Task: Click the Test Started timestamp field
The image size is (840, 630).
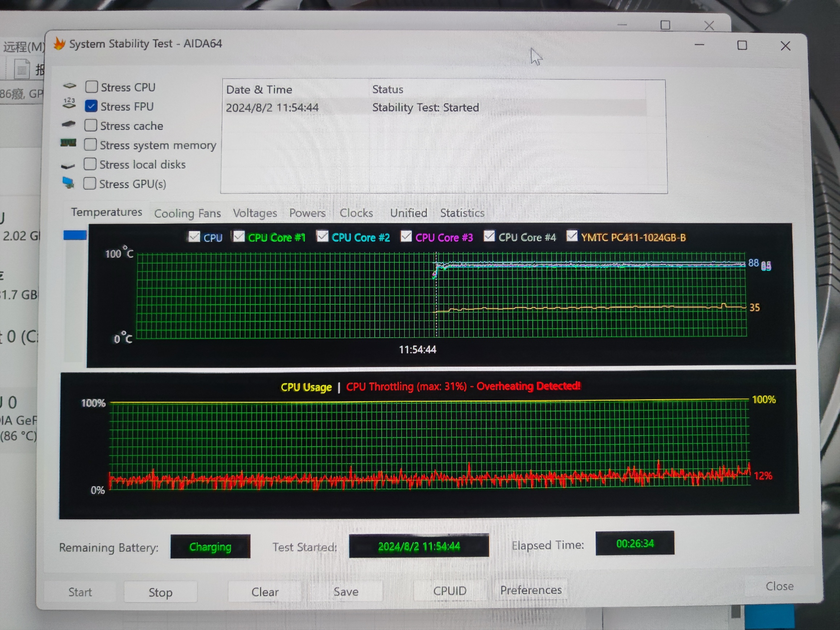Action: (x=419, y=546)
